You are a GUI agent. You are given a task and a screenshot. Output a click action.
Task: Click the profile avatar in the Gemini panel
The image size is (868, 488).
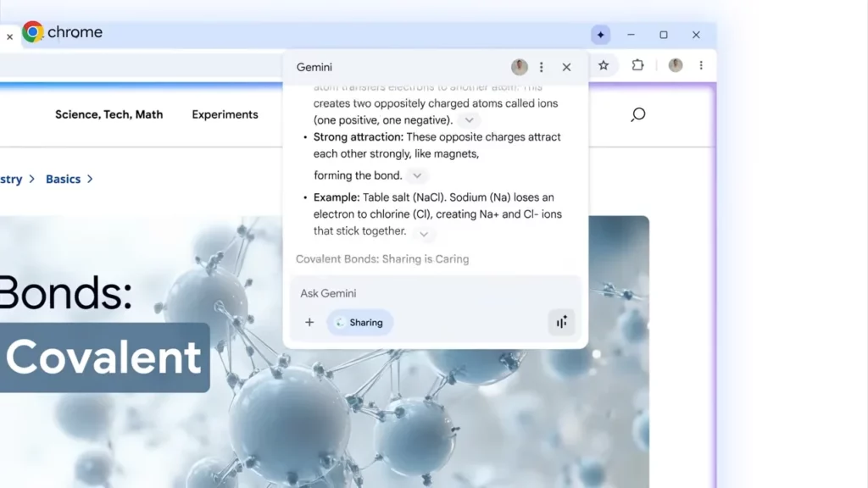[x=519, y=67]
